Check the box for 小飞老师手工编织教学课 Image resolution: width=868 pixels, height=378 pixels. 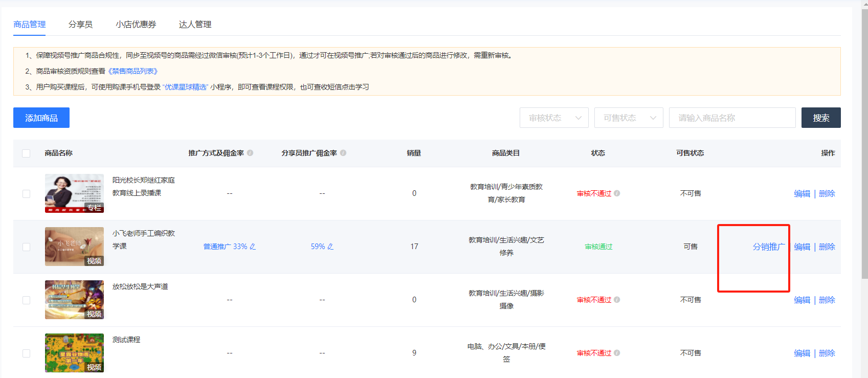click(x=26, y=247)
